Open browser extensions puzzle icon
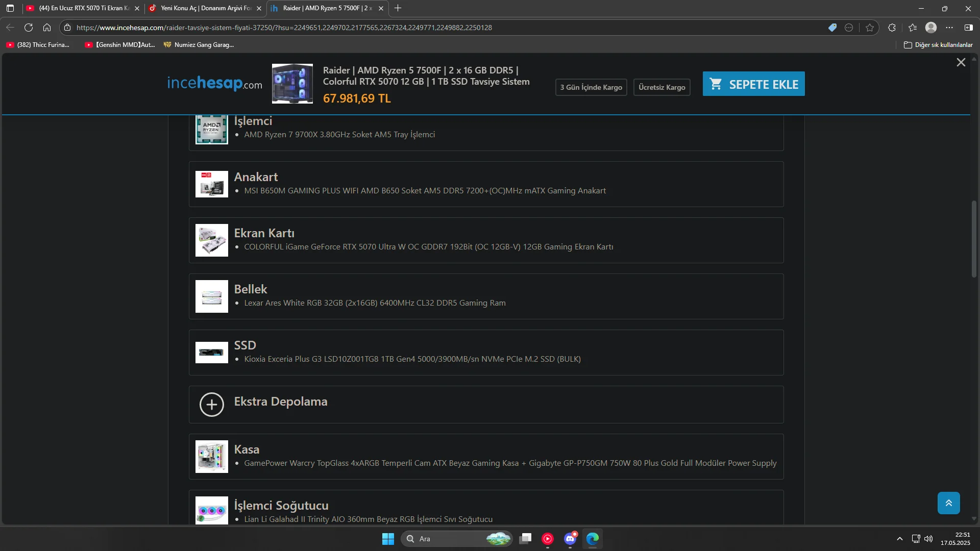 click(892, 28)
